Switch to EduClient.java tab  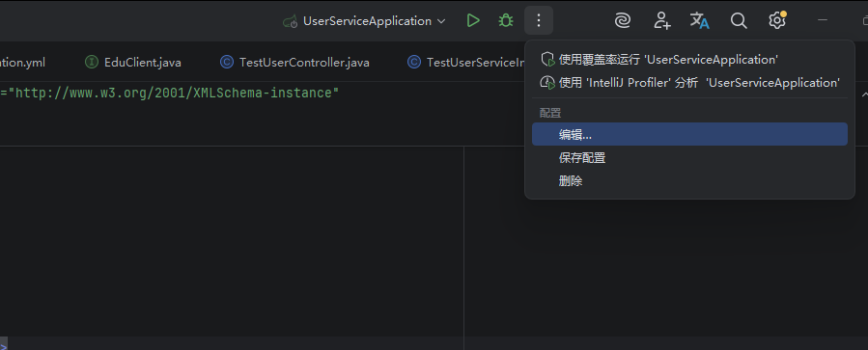coord(133,63)
